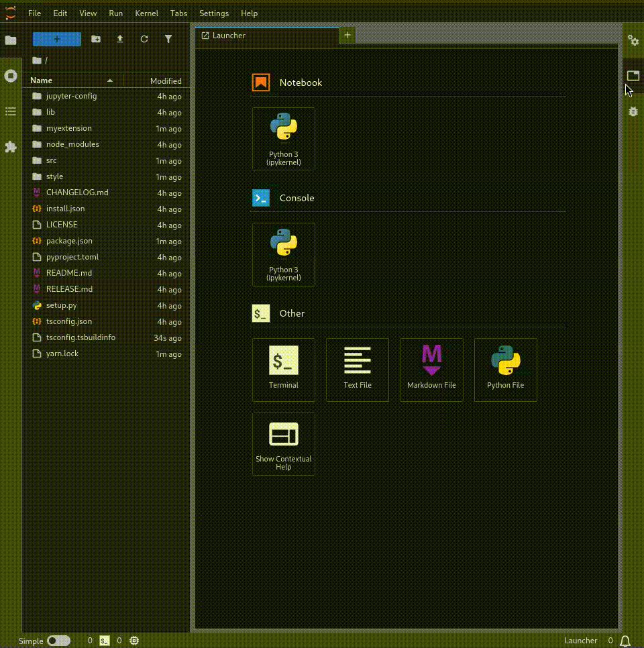Create a new Markdown File
This screenshot has width=644, height=648.
point(431,370)
